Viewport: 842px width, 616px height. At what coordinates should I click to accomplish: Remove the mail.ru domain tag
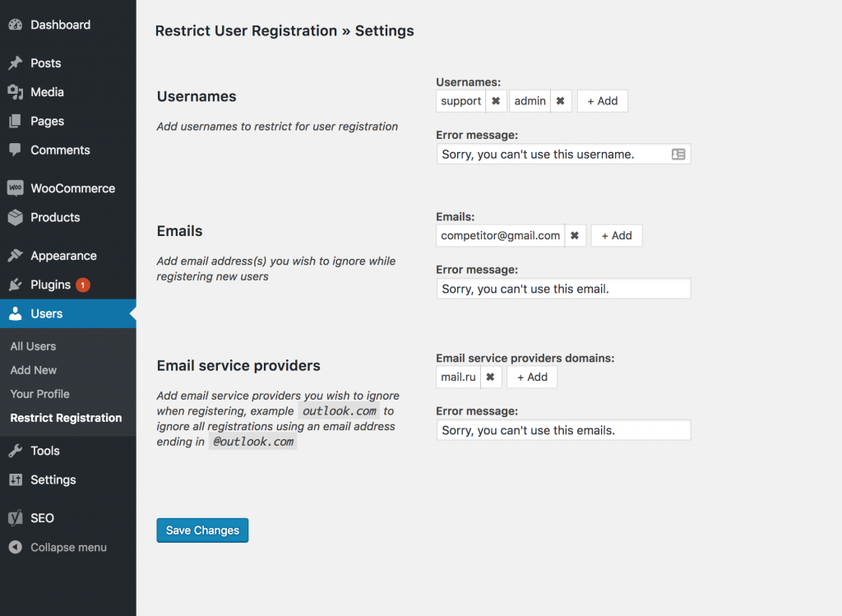(x=491, y=377)
